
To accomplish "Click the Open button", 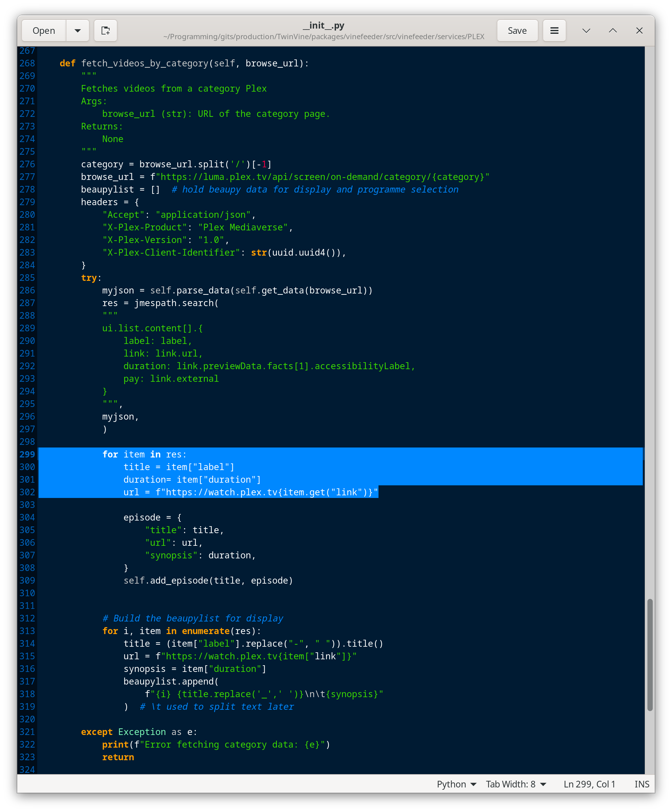I will tap(44, 31).
